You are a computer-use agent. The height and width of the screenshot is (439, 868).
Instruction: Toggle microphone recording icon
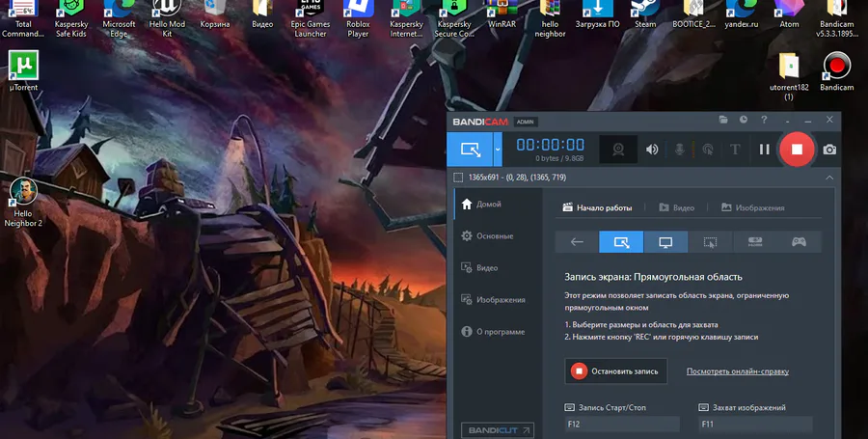(x=679, y=150)
